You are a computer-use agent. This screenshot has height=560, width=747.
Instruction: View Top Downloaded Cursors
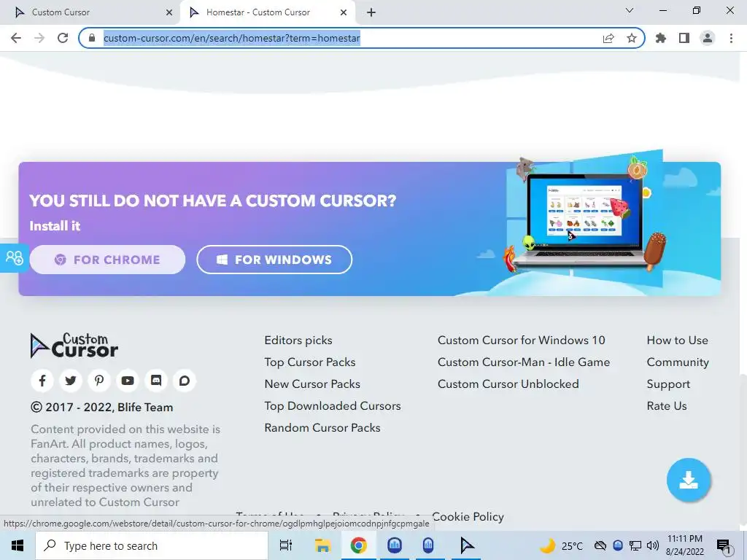333,406
